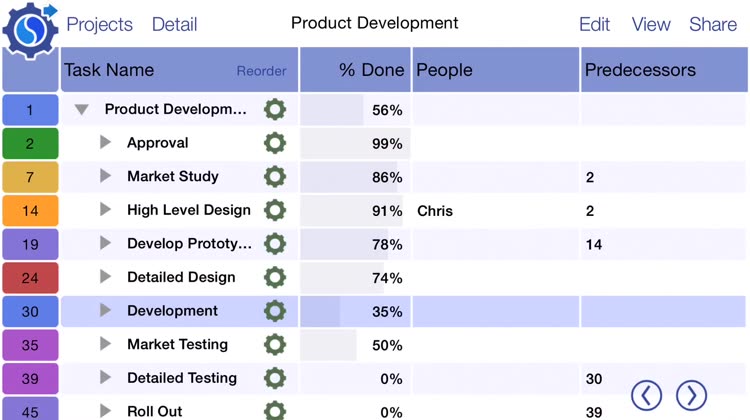
Task: Open the app gear logo icon
Action: (30, 30)
